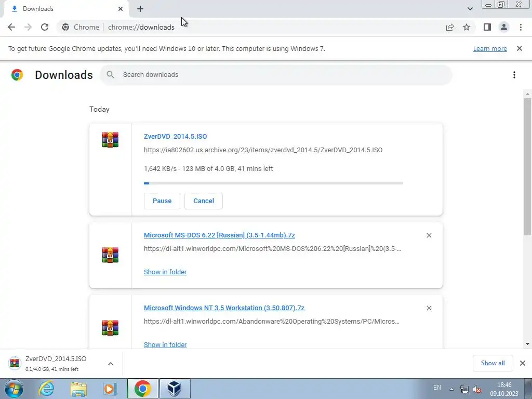Click Show all downloads button

tap(493, 363)
